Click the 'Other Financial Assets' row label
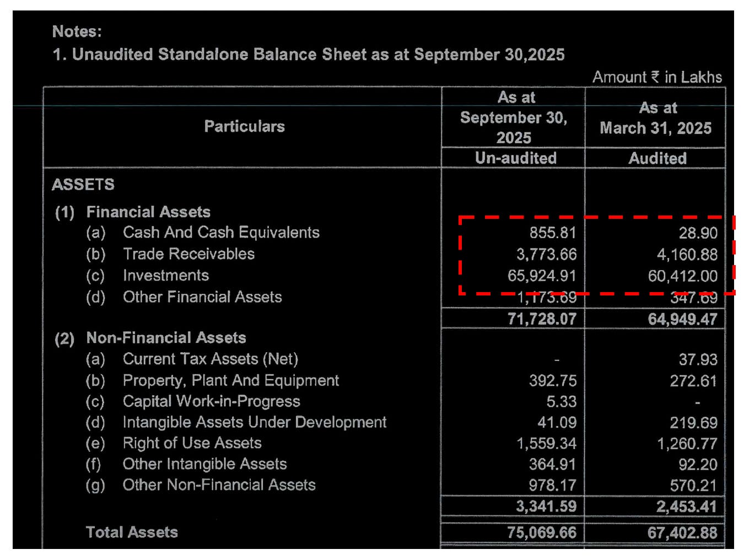 [x=202, y=297]
